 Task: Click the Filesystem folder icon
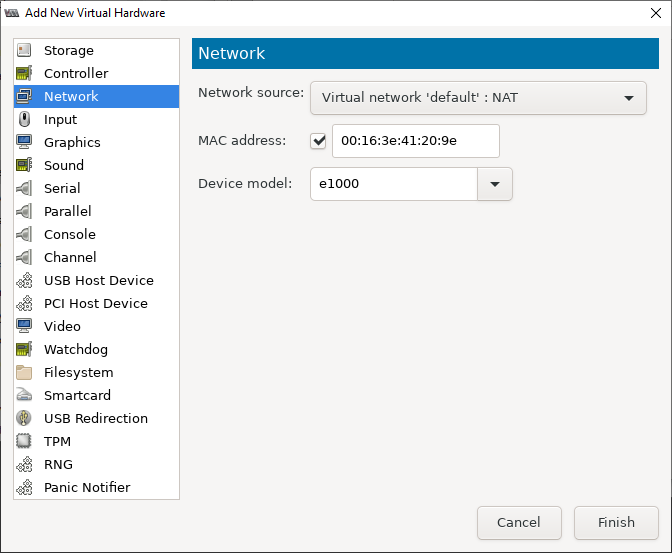pyautogui.click(x=25, y=372)
